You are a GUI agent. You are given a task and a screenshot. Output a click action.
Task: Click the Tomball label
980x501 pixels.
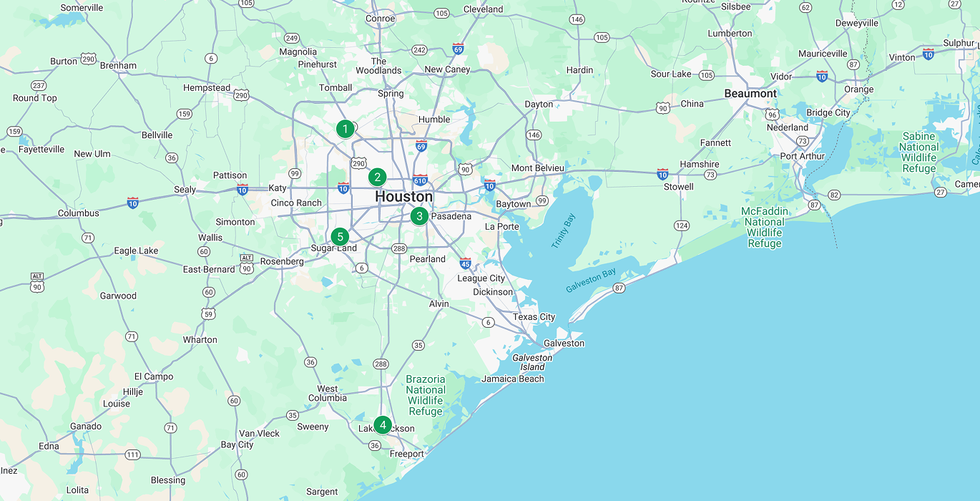click(x=335, y=88)
